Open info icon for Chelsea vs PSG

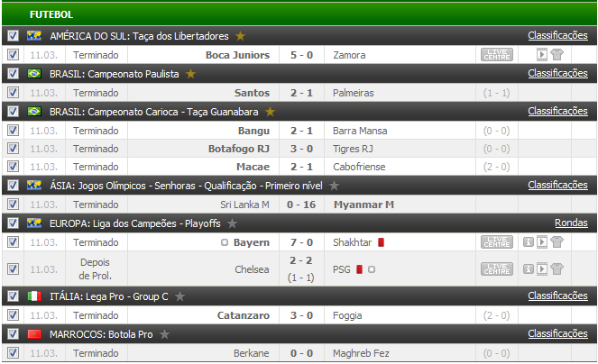pyautogui.click(x=528, y=269)
